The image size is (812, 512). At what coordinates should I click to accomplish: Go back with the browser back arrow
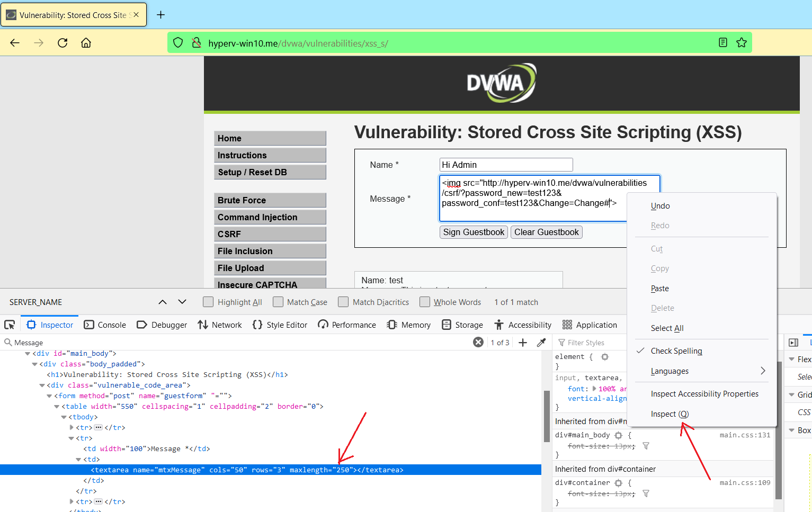(x=15, y=43)
